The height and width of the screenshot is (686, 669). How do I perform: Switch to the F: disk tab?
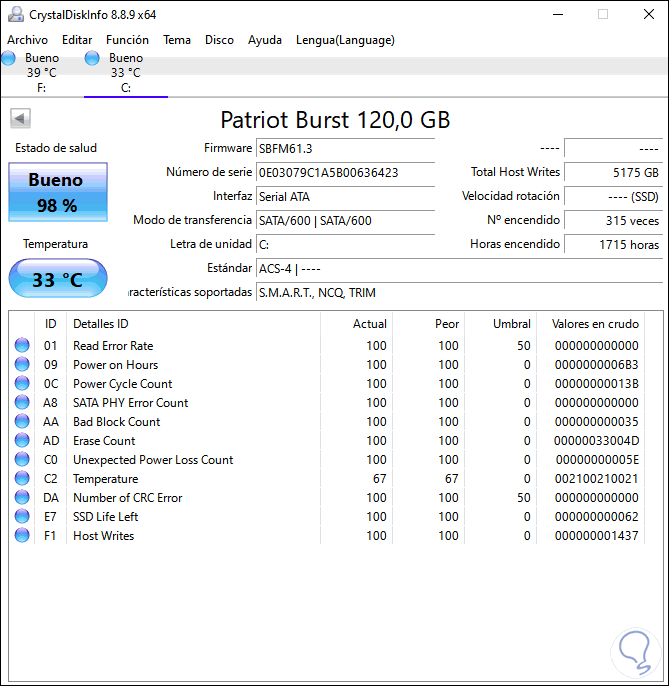point(42,73)
